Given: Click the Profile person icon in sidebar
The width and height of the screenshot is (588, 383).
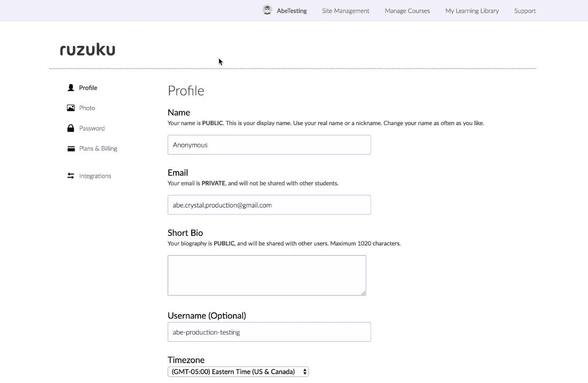Looking at the screenshot, I should click(71, 88).
